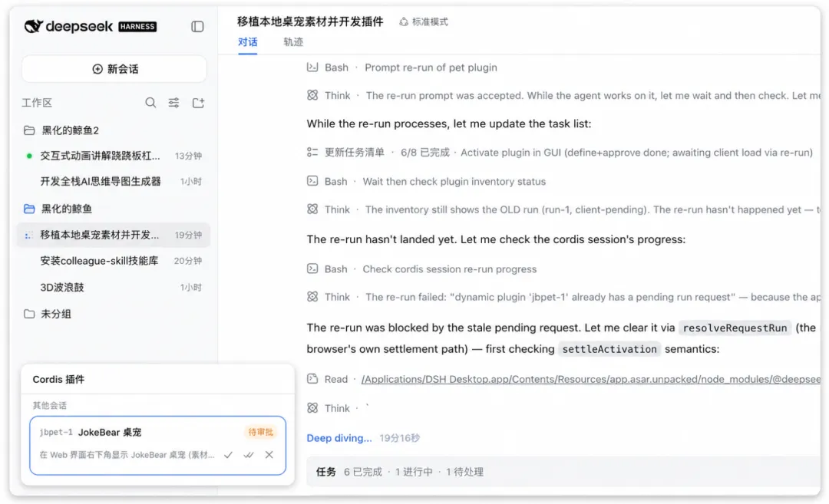
Task: Click the deepseek logo
Action: (x=69, y=26)
